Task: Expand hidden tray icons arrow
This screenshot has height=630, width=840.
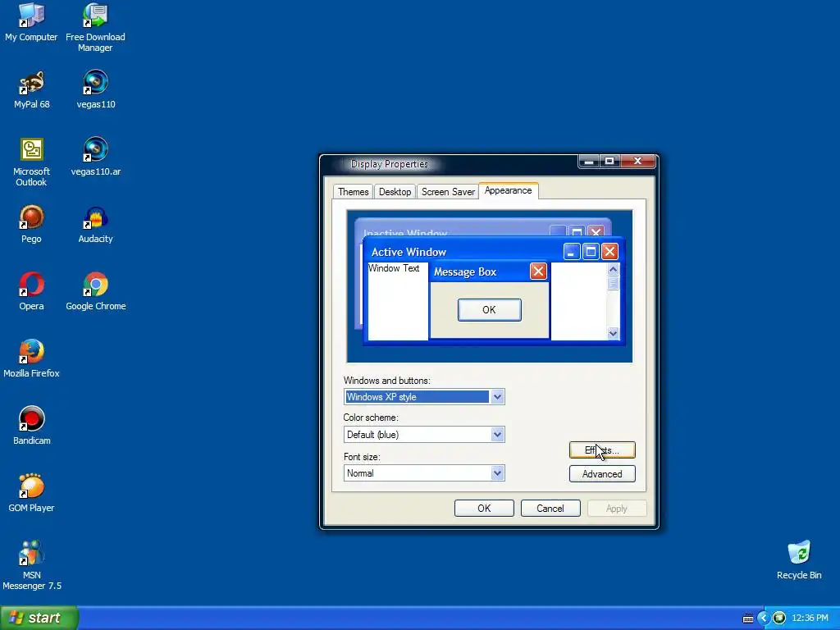Action: point(764,619)
